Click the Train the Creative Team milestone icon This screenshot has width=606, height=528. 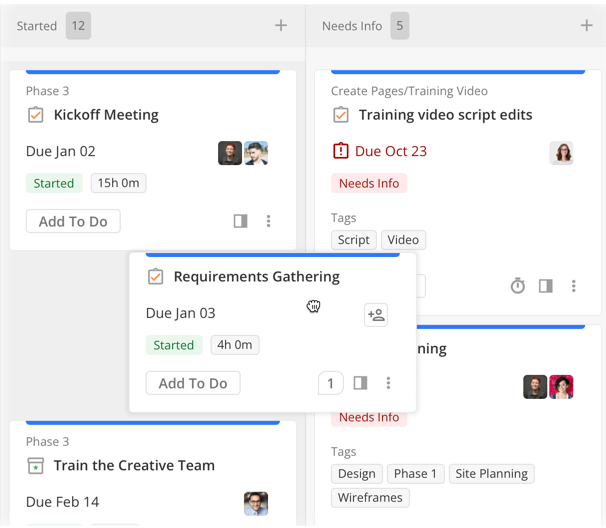(36, 466)
